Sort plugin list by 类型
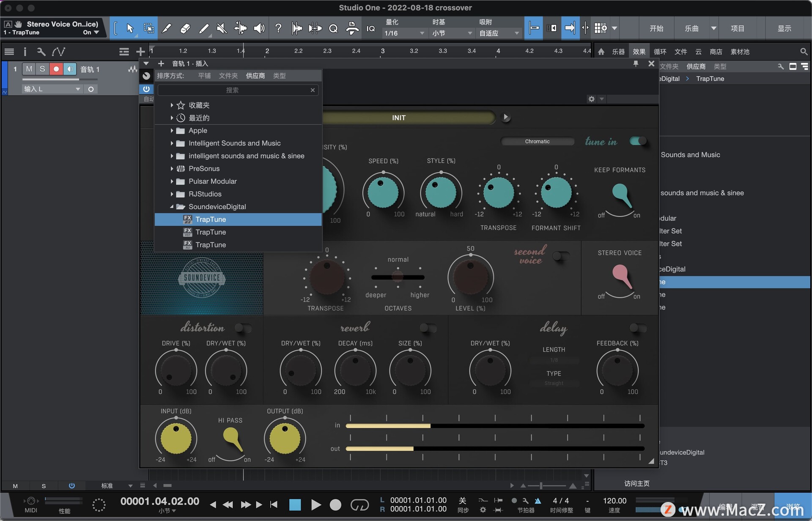The image size is (812, 521). click(279, 76)
